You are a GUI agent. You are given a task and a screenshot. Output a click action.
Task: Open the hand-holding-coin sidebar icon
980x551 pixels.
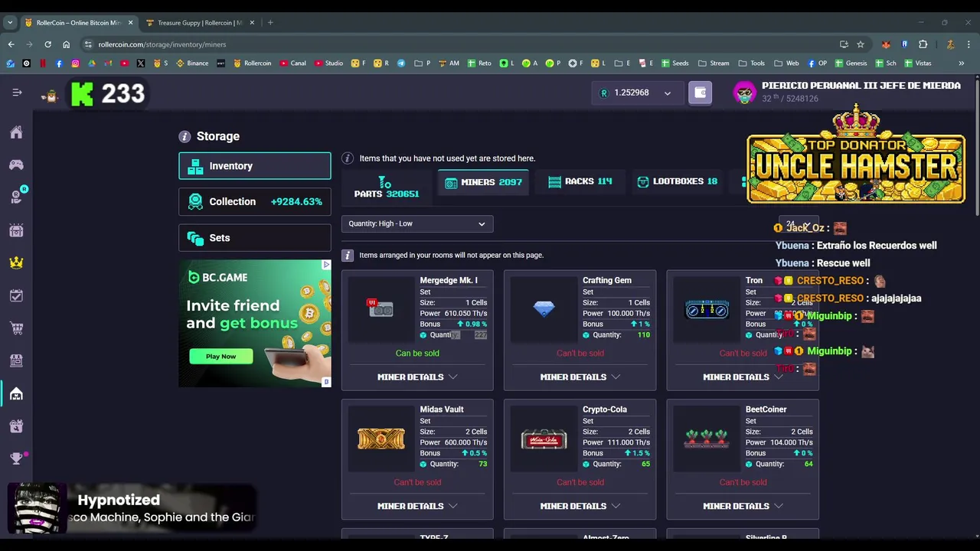coord(16,197)
